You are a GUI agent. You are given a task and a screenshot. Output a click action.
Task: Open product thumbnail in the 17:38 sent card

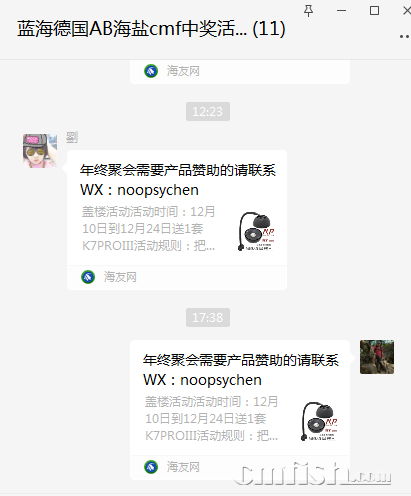tap(319, 421)
